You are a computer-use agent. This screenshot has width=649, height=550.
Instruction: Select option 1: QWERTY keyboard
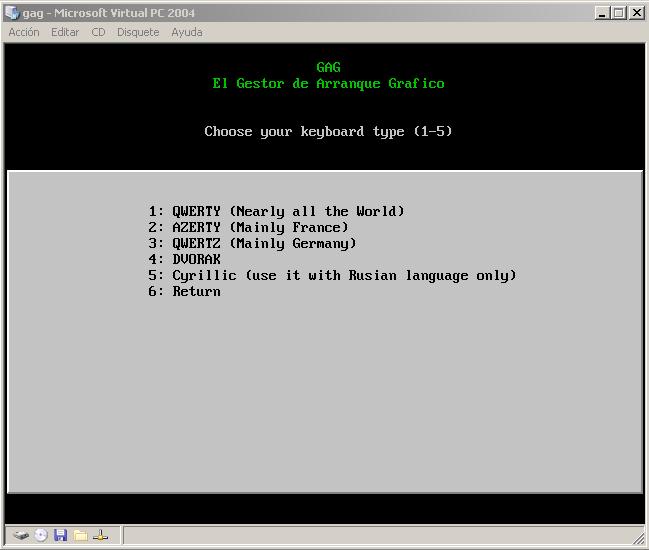(276, 211)
